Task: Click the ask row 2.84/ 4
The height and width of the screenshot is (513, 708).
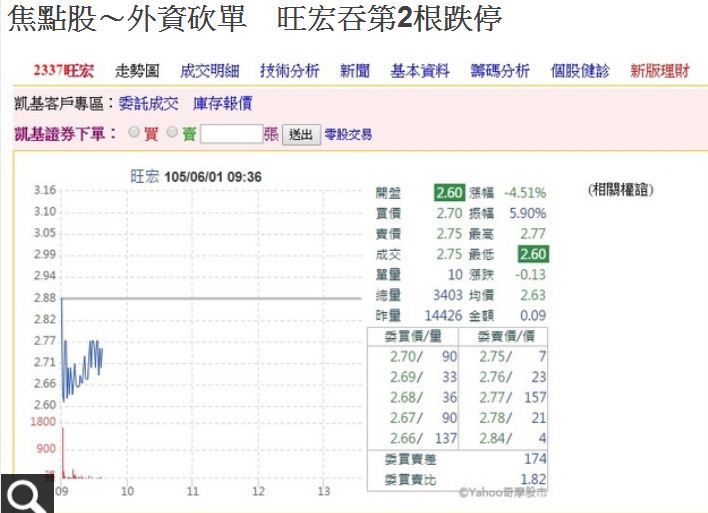Action: click(x=513, y=438)
